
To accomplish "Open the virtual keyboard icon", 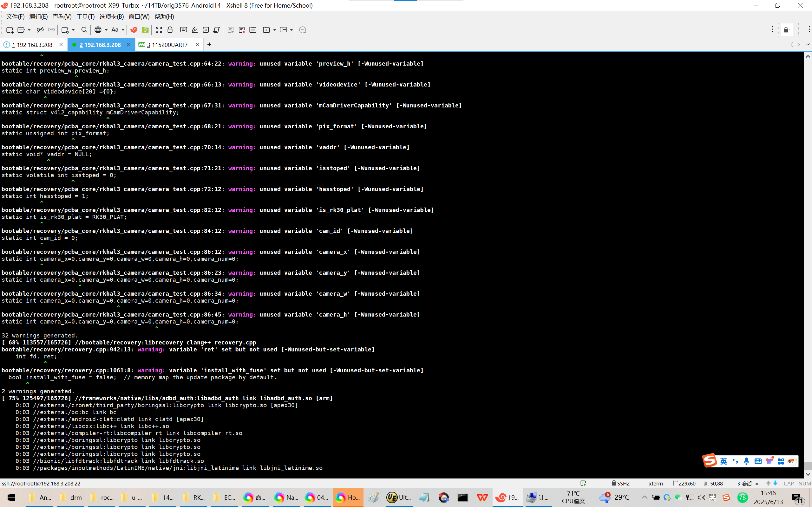I will (x=184, y=30).
